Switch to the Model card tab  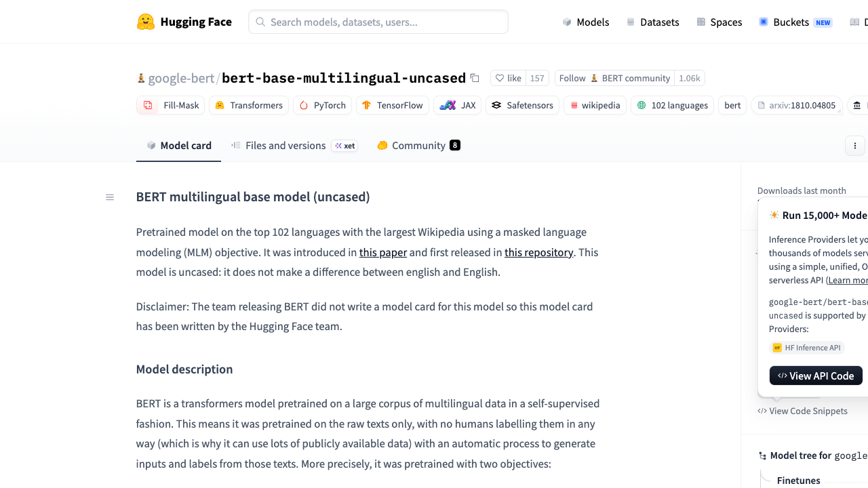pos(178,146)
